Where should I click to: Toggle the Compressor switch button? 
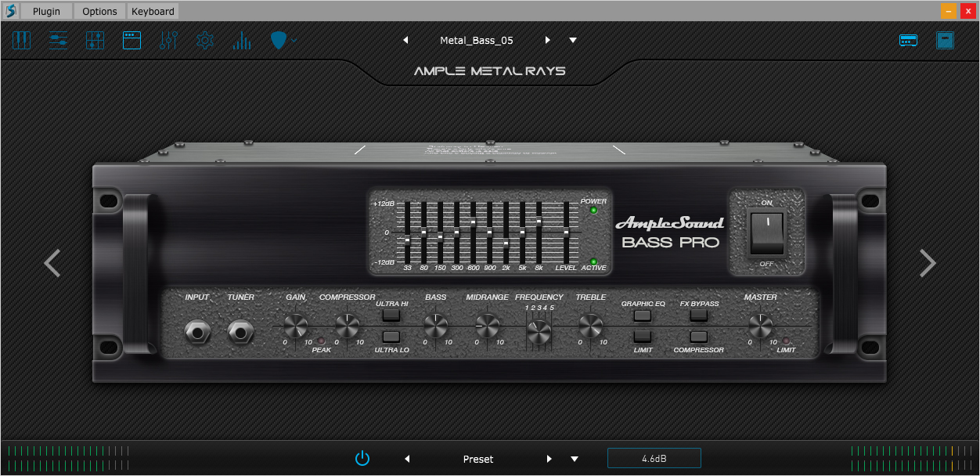pyautogui.click(x=699, y=337)
